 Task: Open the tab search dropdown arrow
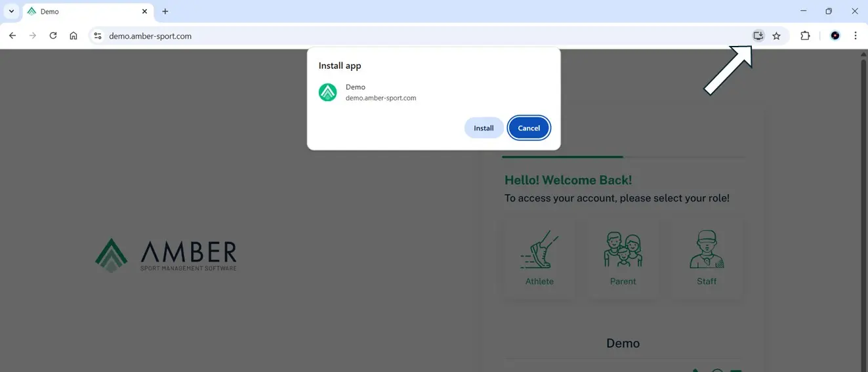point(11,11)
